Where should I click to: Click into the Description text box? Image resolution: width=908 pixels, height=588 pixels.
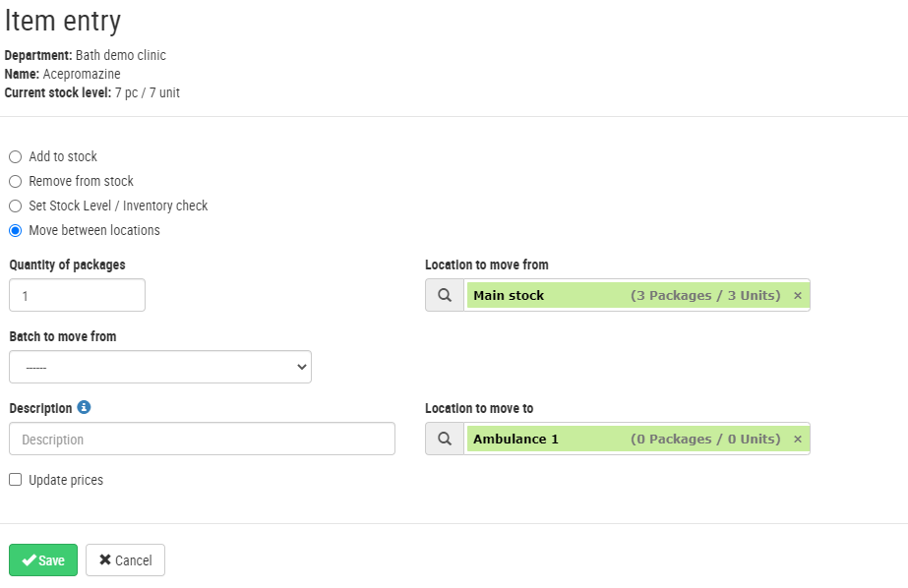[x=202, y=440]
